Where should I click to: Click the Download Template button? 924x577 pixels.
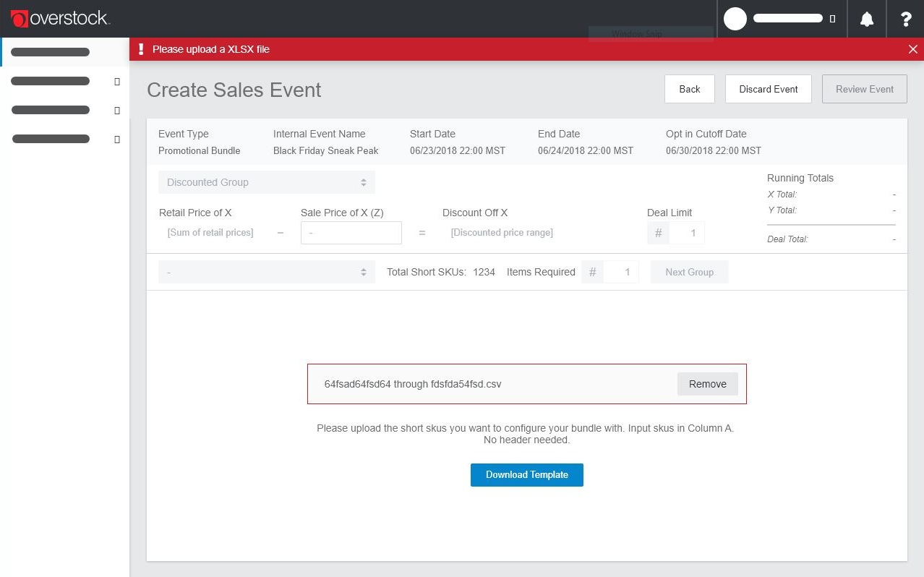click(526, 475)
